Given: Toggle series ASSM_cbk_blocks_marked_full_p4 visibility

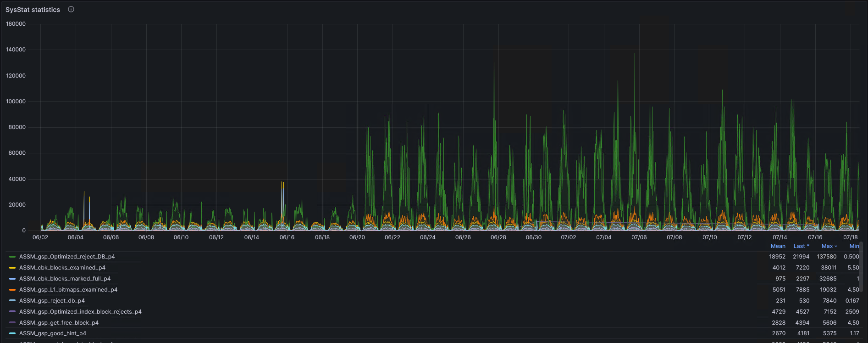Looking at the screenshot, I should pos(65,279).
